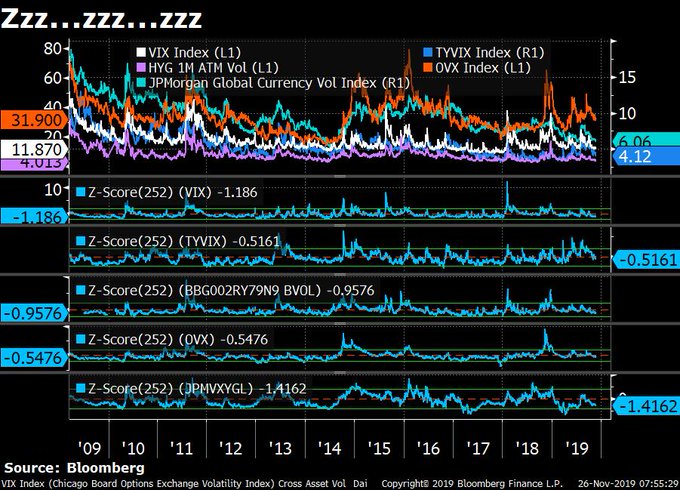Click the Source: Bloomberg text
680x490 pixels.
(x=74, y=468)
